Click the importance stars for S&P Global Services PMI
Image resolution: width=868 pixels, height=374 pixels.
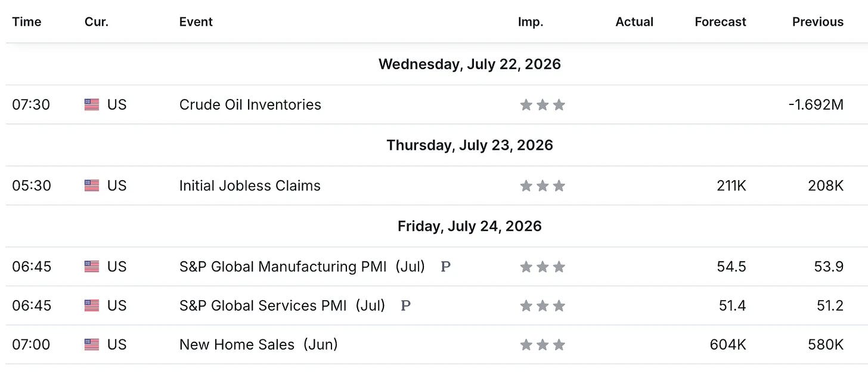[542, 306]
